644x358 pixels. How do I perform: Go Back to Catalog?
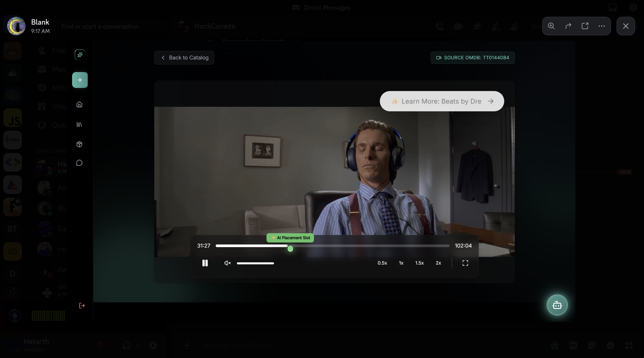184,58
